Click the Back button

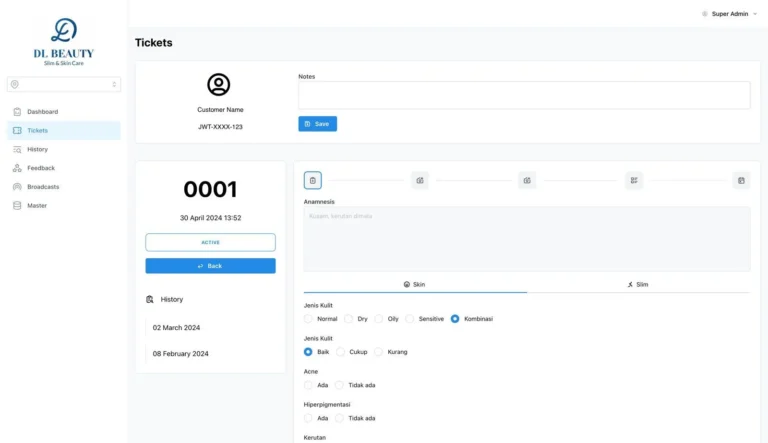pyautogui.click(x=210, y=266)
